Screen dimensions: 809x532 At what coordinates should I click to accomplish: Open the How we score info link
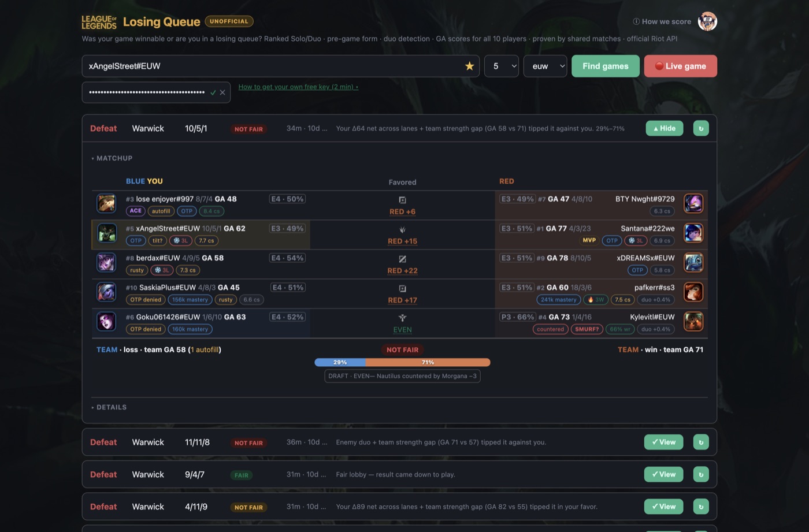click(662, 21)
